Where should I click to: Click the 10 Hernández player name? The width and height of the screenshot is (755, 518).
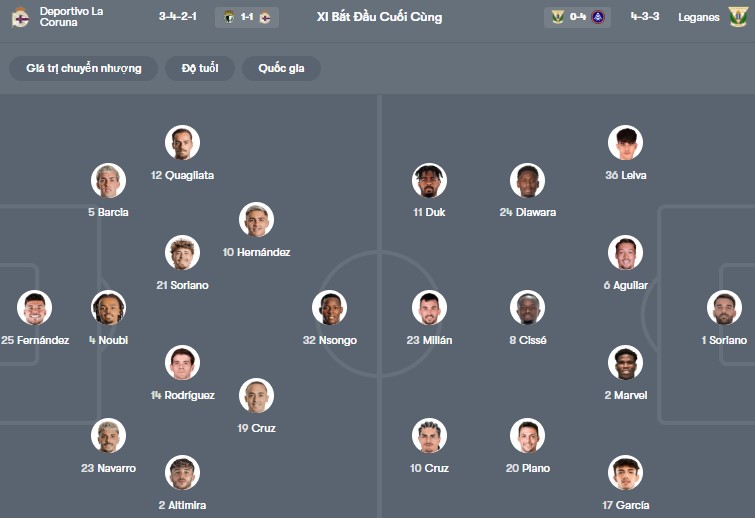pyautogui.click(x=256, y=252)
